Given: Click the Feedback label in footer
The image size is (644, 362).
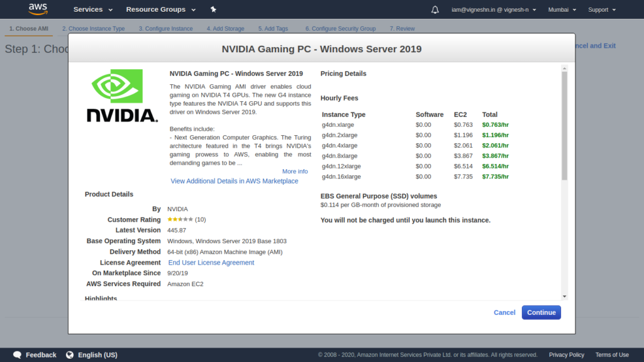Looking at the screenshot, I should click(41, 355).
